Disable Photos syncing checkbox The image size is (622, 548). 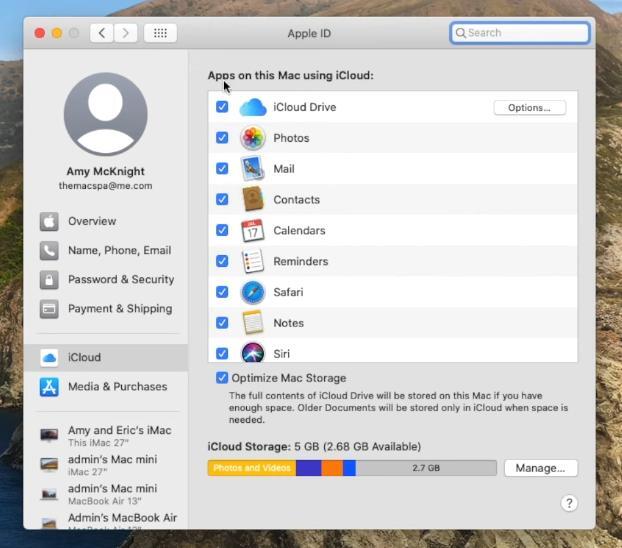222,138
